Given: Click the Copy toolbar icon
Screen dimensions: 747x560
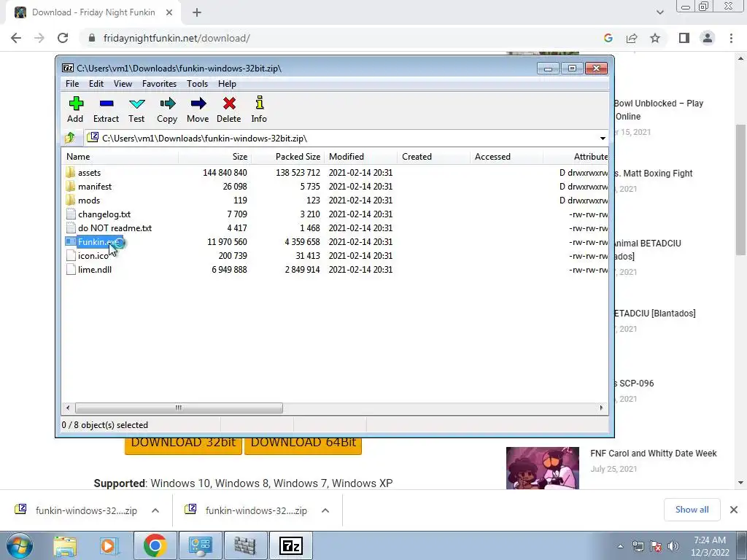Looking at the screenshot, I should click(x=167, y=109).
